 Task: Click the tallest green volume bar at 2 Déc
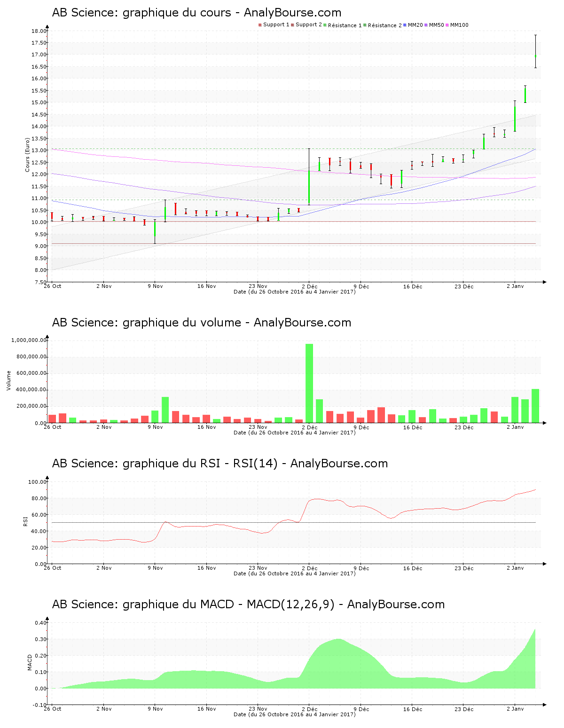[x=309, y=383]
